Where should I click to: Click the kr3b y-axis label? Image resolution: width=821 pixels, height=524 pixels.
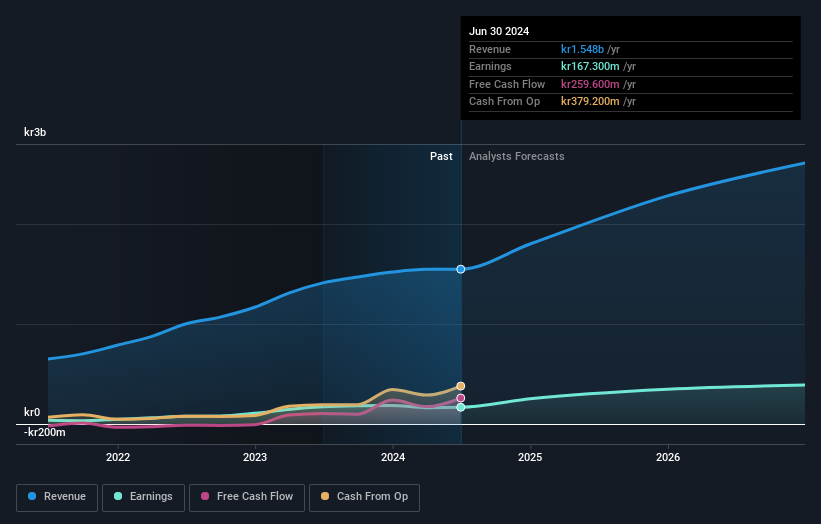click(x=35, y=132)
